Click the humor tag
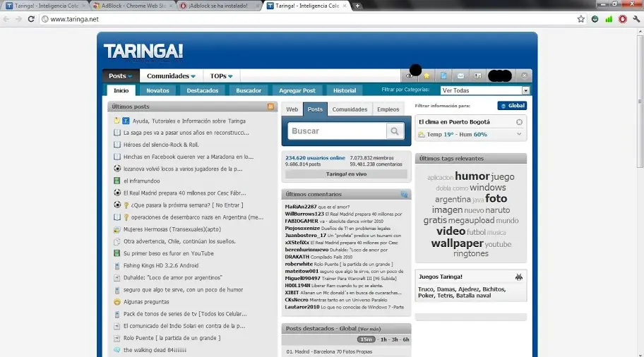 coord(472,176)
